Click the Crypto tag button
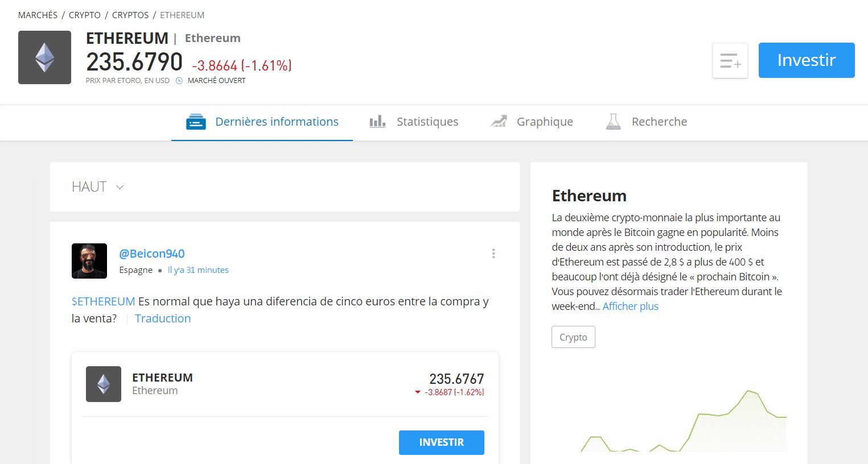This screenshot has width=868, height=464. coord(573,337)
